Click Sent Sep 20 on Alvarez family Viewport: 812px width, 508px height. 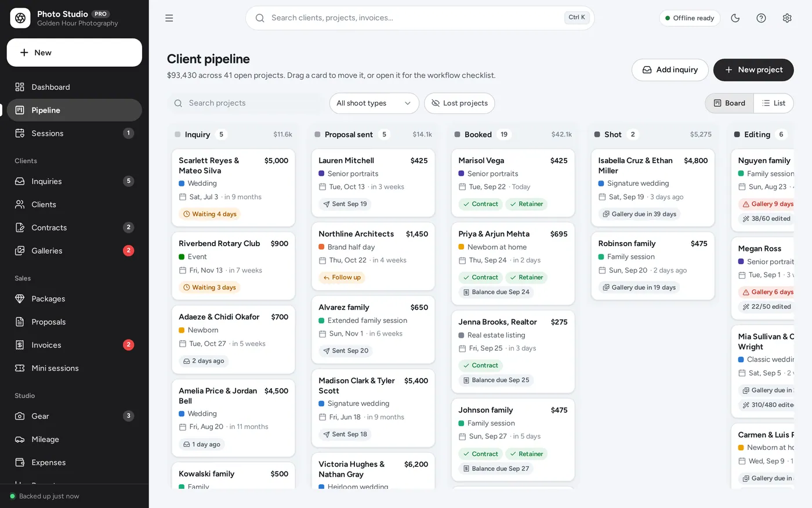[346, 351]
